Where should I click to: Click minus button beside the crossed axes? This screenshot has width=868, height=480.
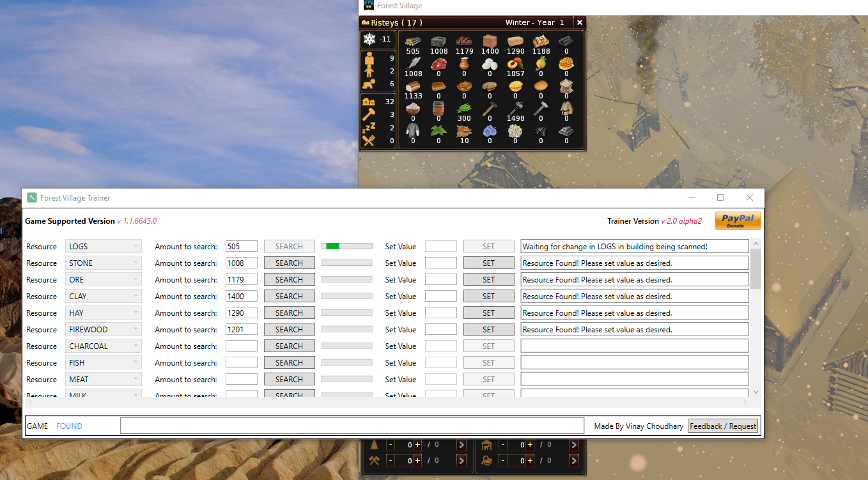coord(390,460)
